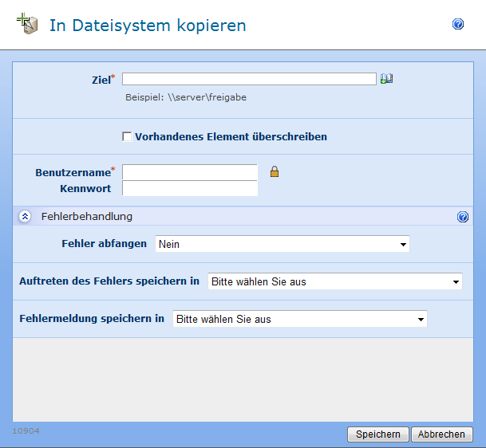Click the padlock icon beside Benutzername
Screen dimensions: 486x448
point(274,171)
